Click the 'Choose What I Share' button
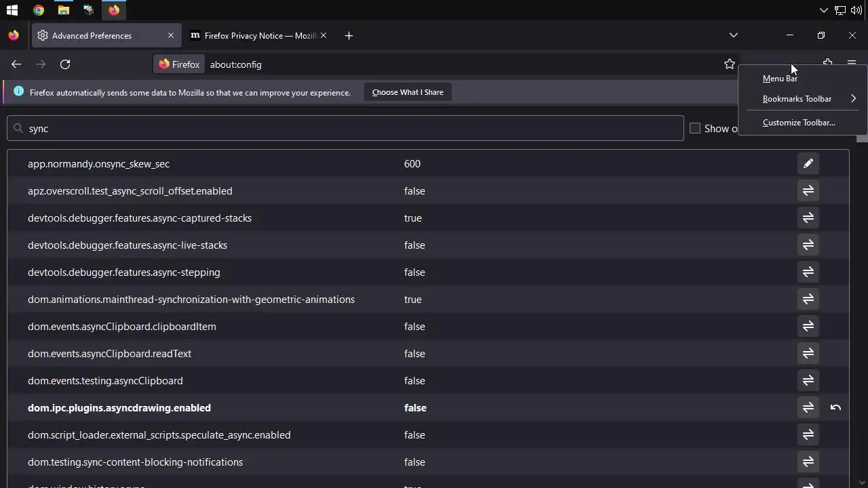Screen dimensions: 868x488 pos(408,92)
